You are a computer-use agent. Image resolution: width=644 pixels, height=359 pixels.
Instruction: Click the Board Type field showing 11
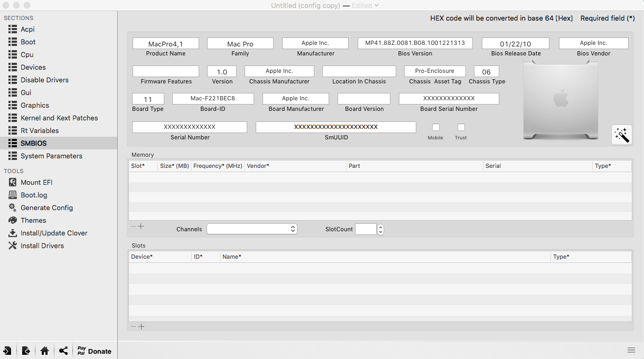pos(148,99)
